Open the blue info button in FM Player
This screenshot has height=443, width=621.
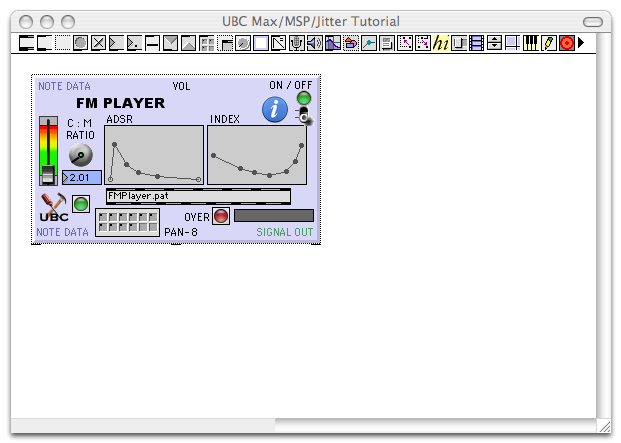tap(274, 109)
